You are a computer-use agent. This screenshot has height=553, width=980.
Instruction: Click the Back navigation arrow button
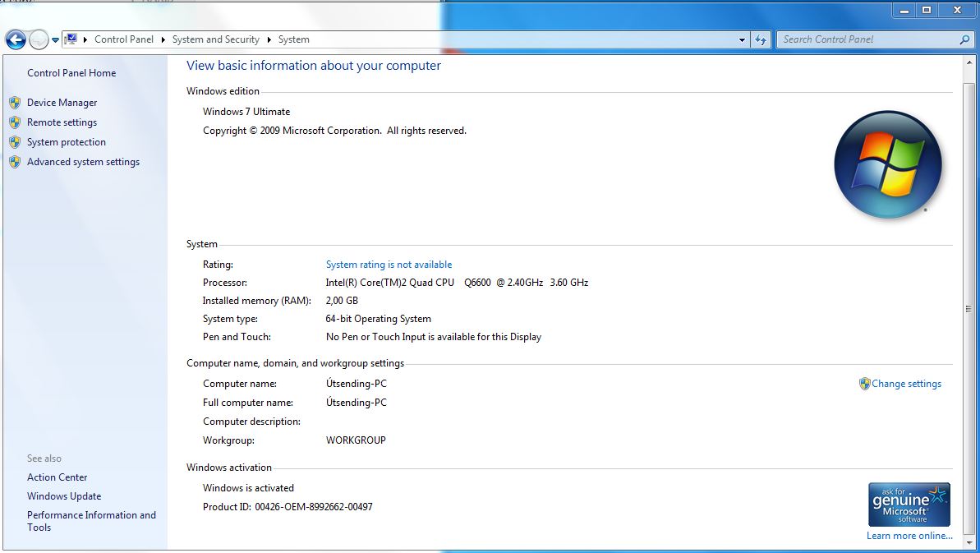click(16, 39)
